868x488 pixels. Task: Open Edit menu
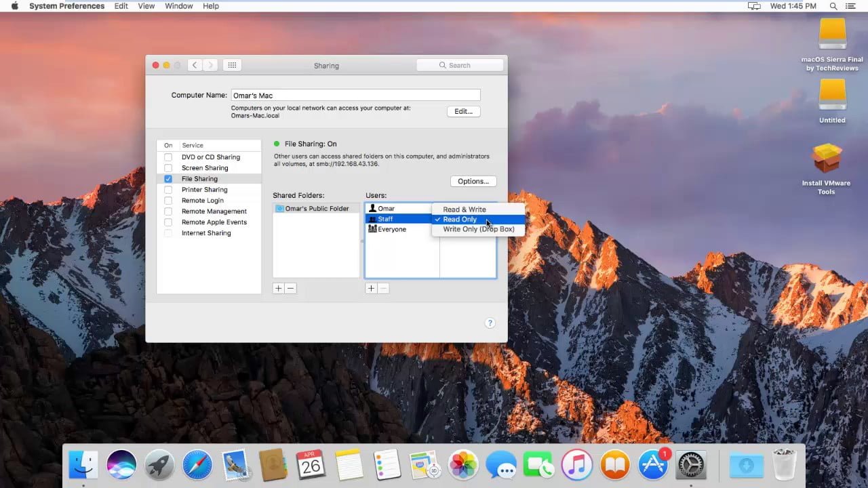click(x=121, y=6)
